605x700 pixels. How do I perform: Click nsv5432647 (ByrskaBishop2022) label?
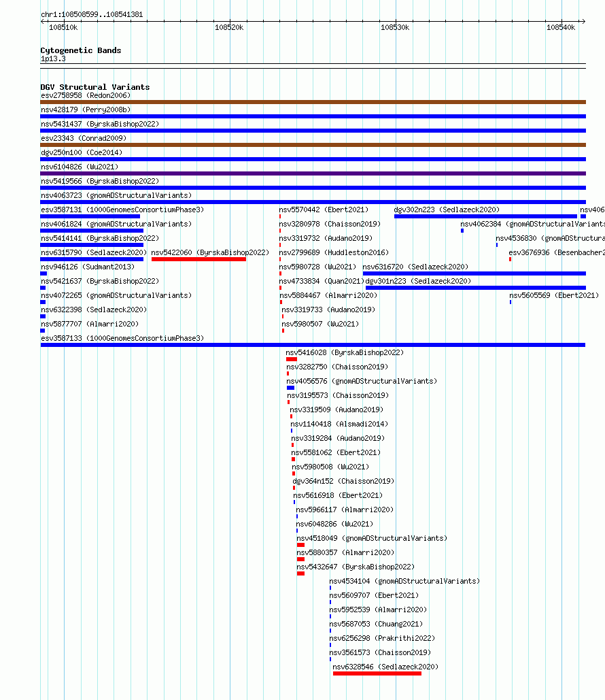click(x=356, y=567)
